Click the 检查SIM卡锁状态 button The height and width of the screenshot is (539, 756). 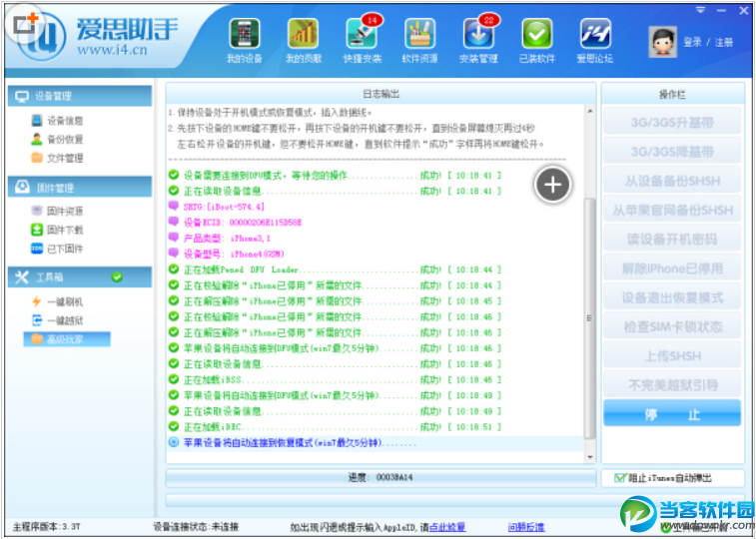coord(672,326)
